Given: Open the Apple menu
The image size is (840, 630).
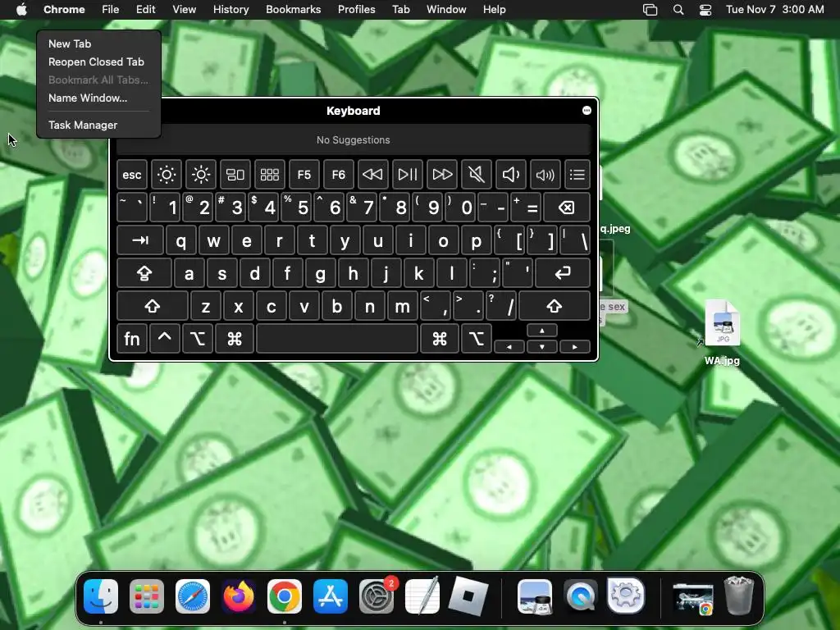Looking at the screenshot, I should [21, 10].
